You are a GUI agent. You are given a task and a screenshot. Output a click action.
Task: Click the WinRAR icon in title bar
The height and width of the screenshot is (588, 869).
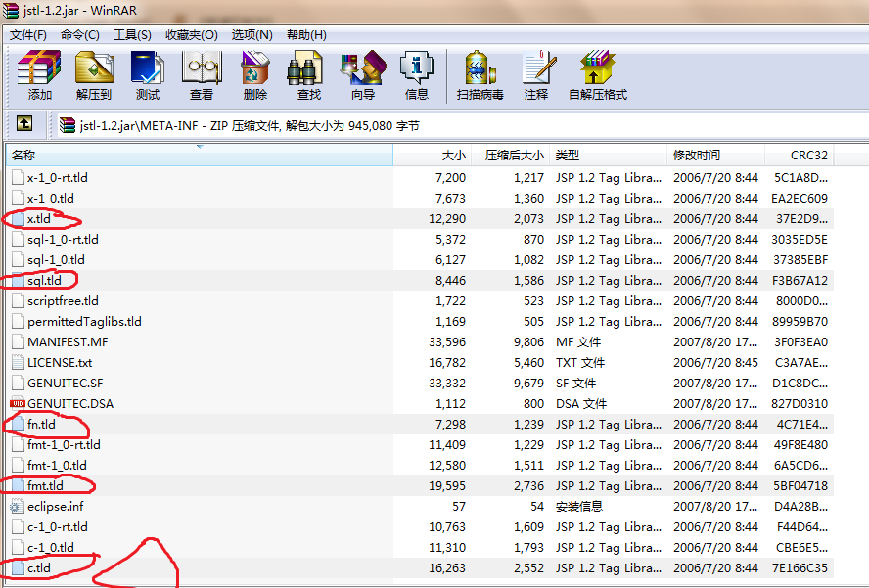(x=11, y=10)
